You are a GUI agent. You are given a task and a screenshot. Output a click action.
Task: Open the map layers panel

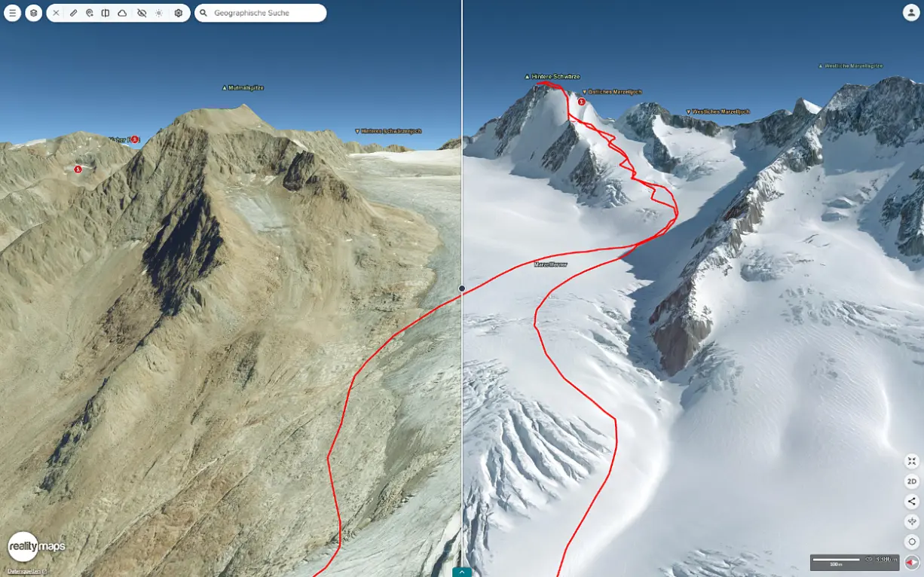[33, 13]
